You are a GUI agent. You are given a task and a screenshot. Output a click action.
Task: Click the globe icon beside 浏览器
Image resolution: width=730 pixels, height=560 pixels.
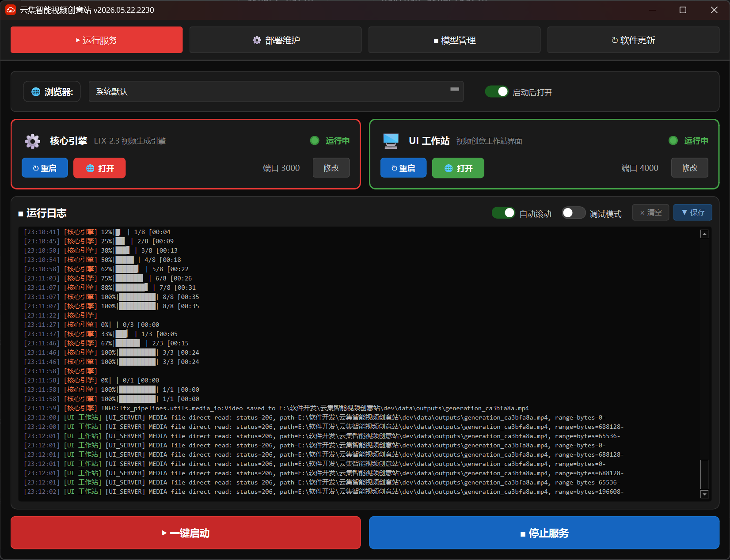pyautogui.click(x=36, y=92)
